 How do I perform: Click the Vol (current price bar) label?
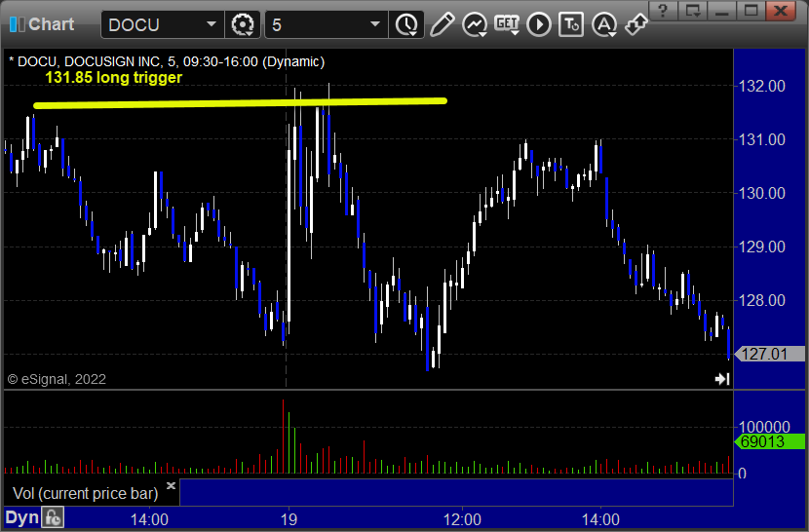(x=85, y=493)
